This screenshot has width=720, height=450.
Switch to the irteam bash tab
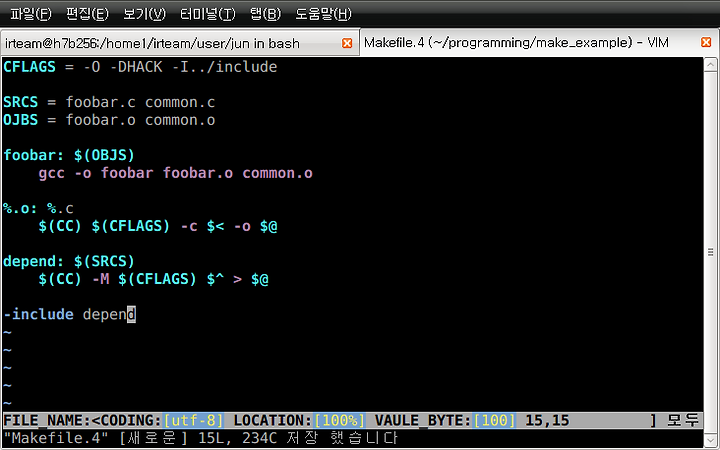(180, 43)
